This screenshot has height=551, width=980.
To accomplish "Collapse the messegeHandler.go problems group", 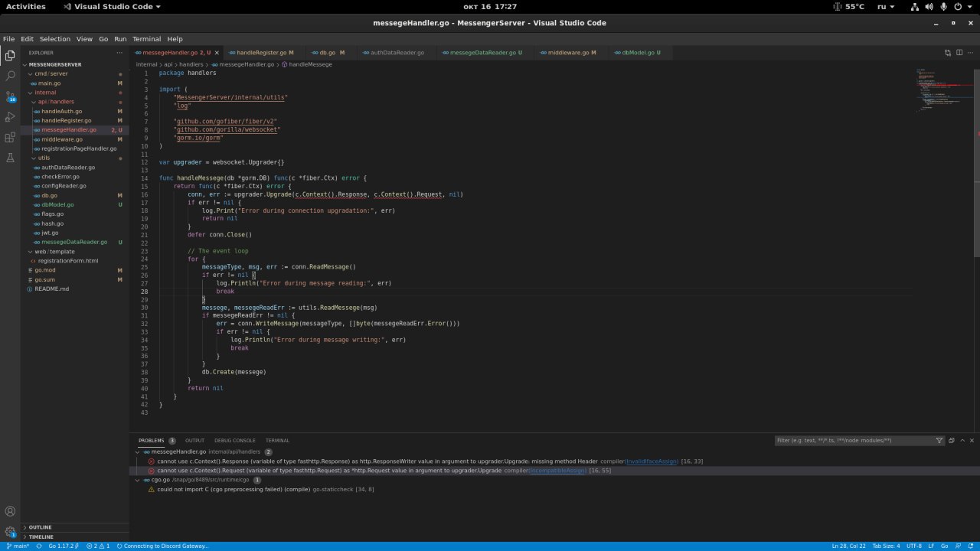I will tap(138, 452).
